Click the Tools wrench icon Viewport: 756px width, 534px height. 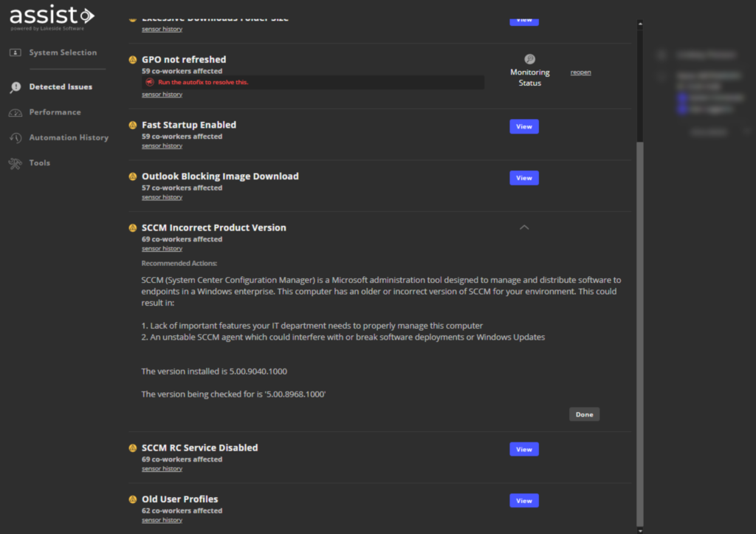pyautogui.click(x=16, y=163)
